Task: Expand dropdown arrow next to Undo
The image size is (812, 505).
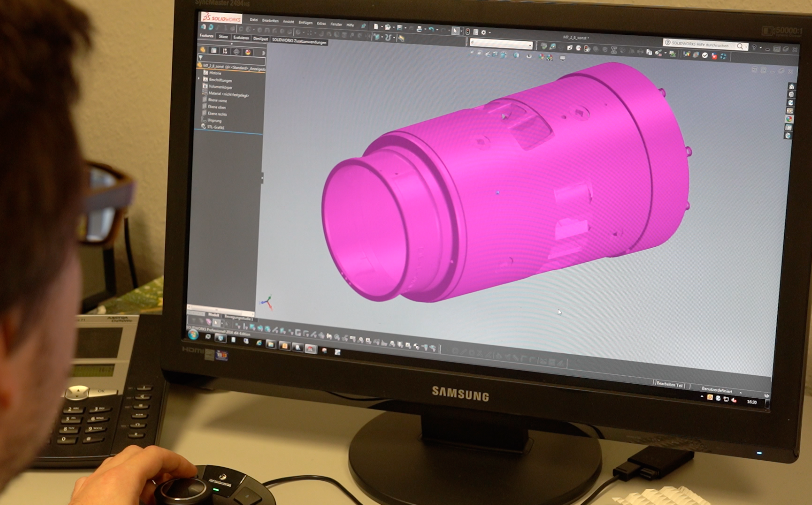Action: 437,30
